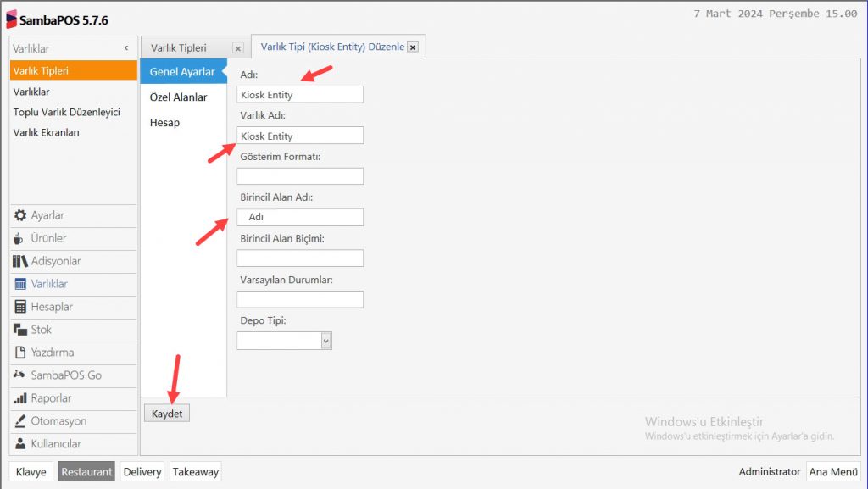Screen dimensions: 868x489
Task: Select Toplu Varlık Düzenleyici in sidebar
Action: point(67,112)
